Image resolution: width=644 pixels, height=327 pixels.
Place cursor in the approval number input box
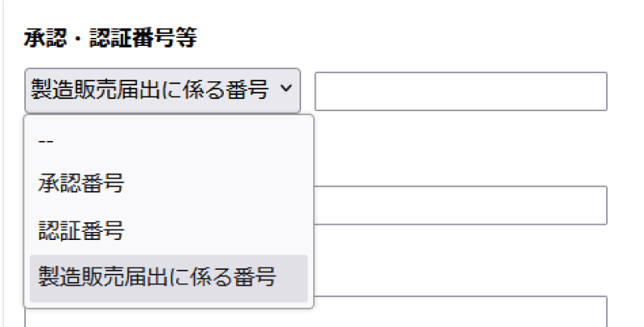point(460,91)
